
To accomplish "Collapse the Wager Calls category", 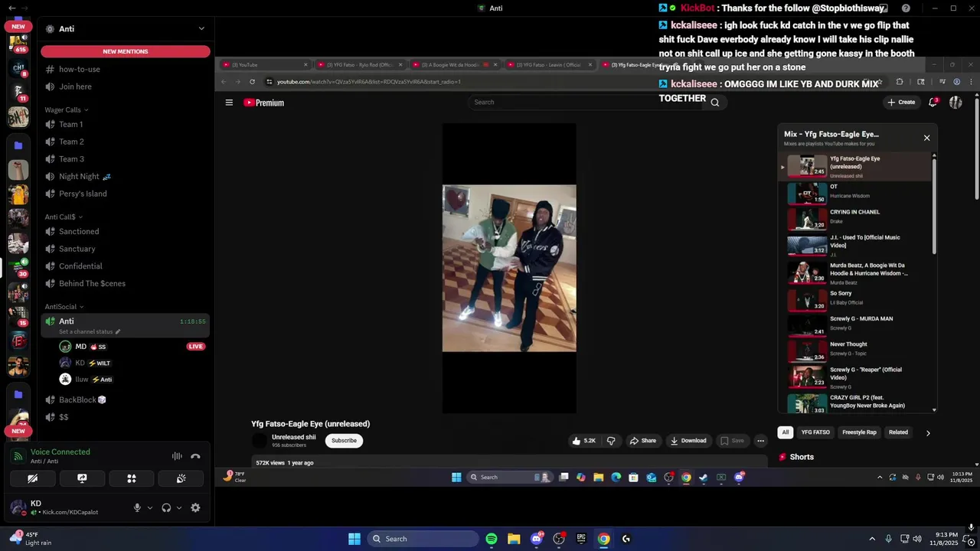I will coord(67,110).
